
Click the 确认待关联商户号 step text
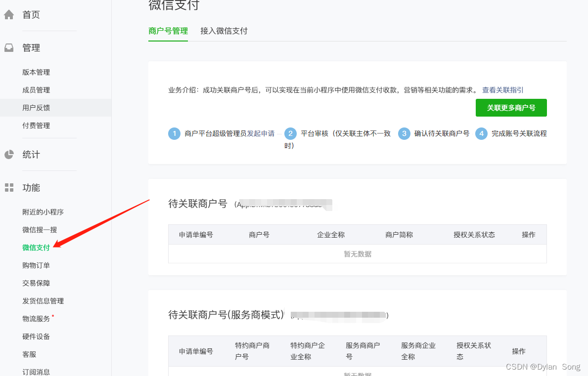coord(442,133)
